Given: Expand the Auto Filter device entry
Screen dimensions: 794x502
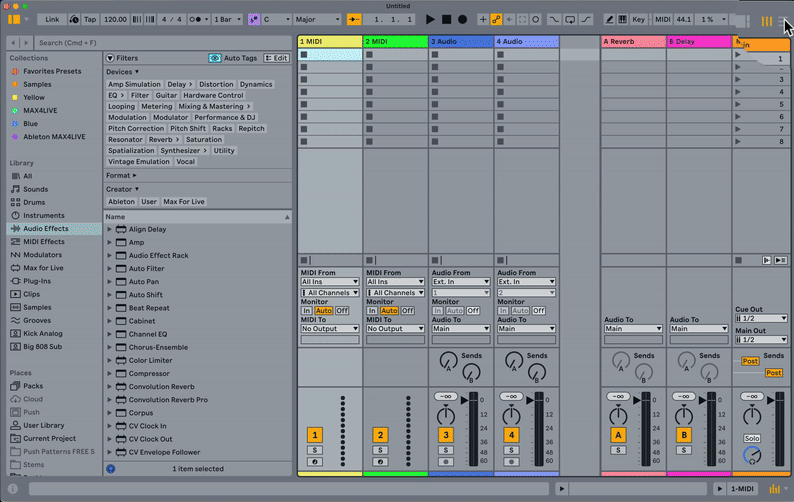Looking at the screenshot, I should pos(110,269).
